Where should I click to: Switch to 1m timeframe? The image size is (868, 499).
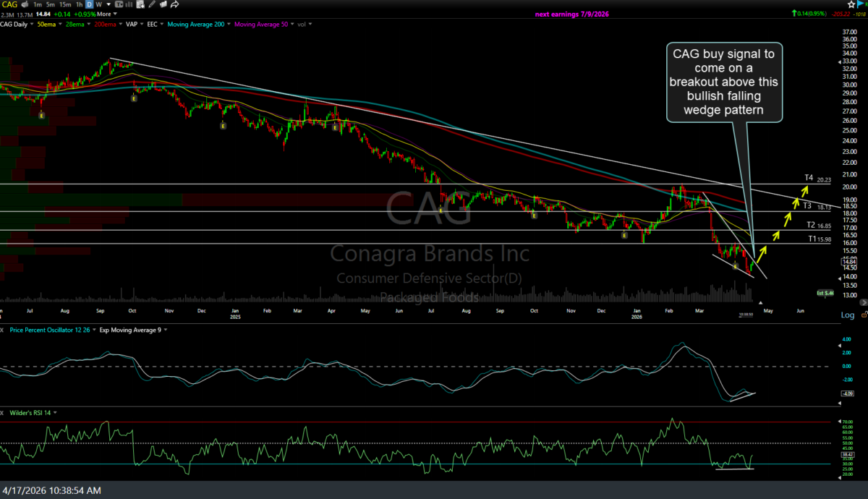tap(38, 4)
